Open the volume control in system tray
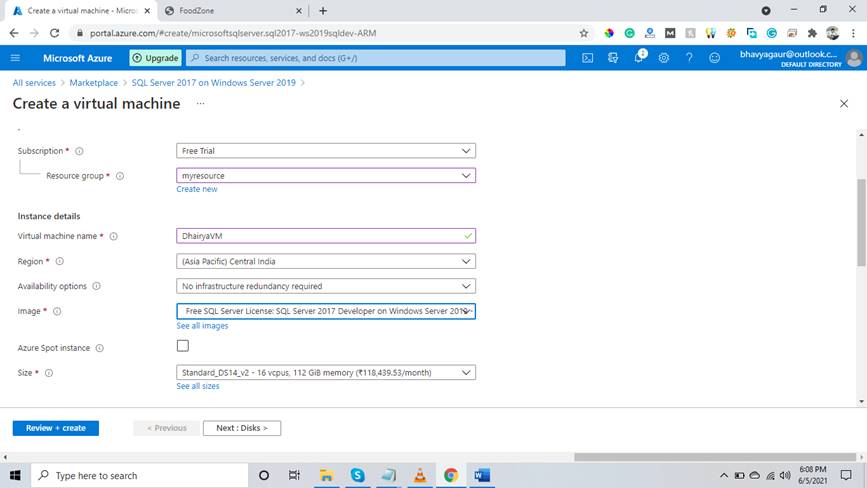Screen dimensions: 867x488 [x=785, y=475]
